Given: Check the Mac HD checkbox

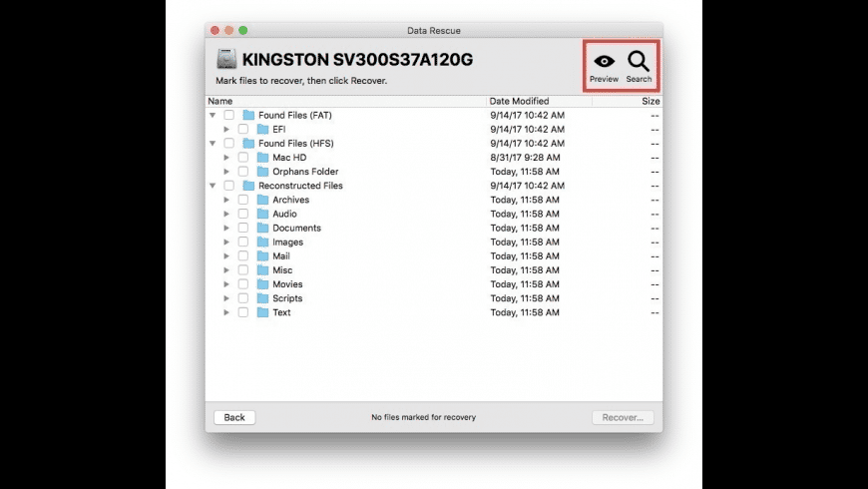Looking at the screenshot, I should tap(243, 158).
